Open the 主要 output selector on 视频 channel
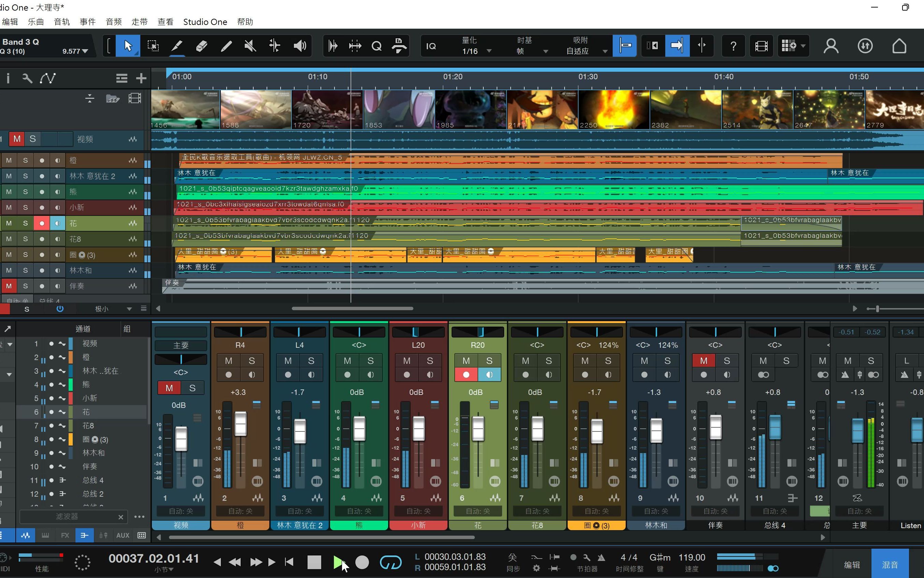 [x=181, y=346]
